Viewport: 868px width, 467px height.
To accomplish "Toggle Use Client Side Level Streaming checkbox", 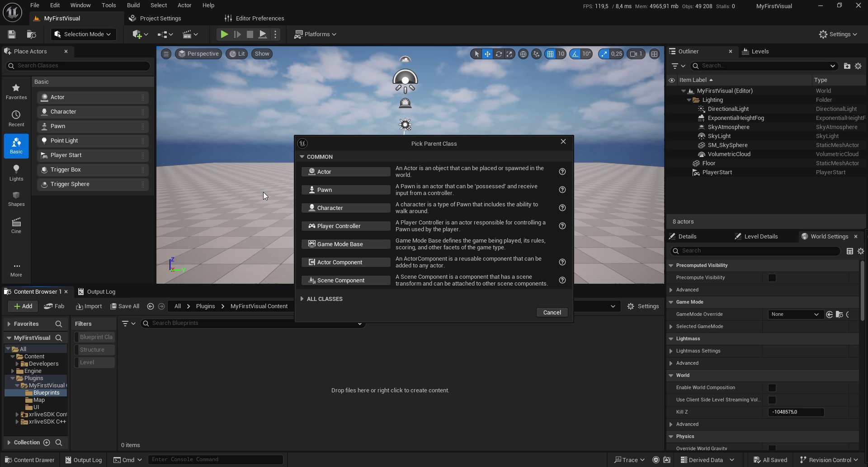I will pyautogui.click(x=772, y=400).
